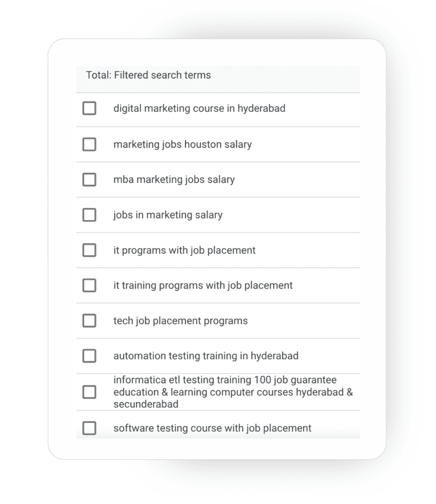Click 'it programs with job placement' text
This screenshot has width=436, height=504.
tap(185, 250)
